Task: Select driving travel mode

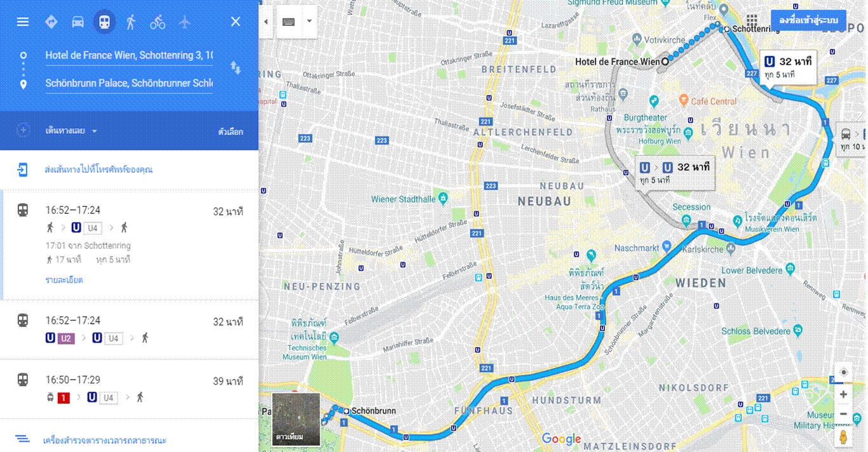Action: coord(78,22)
